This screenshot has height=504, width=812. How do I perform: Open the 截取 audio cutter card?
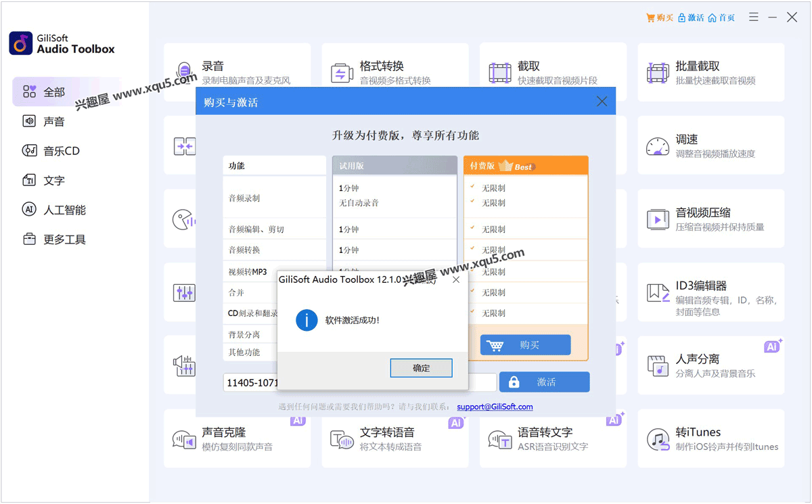point(553,72)
